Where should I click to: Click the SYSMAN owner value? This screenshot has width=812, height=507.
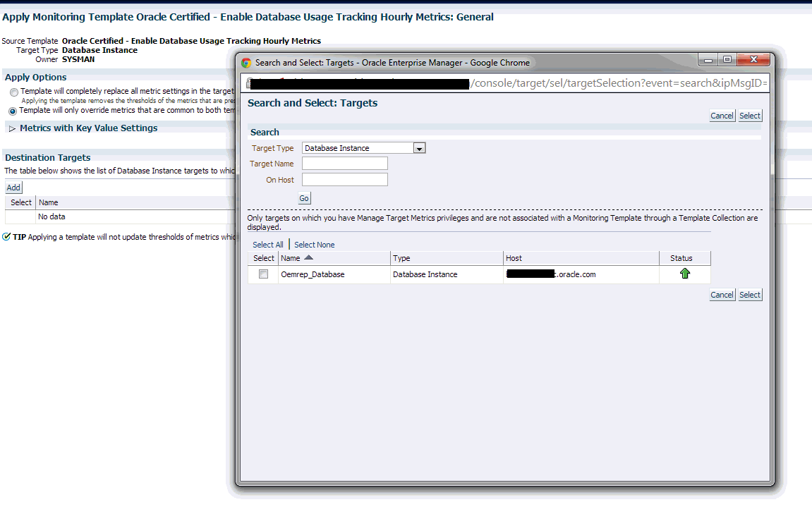(x=78, y=59)
